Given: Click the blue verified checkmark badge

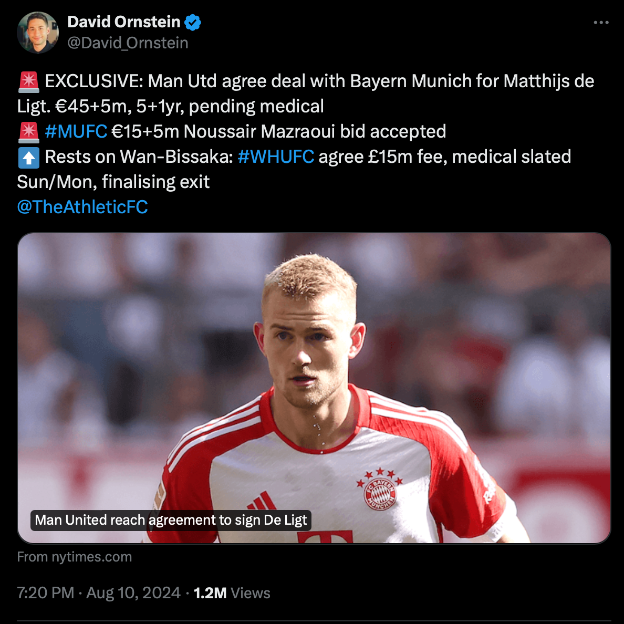Looking at the screenshot, I should 193,22.
